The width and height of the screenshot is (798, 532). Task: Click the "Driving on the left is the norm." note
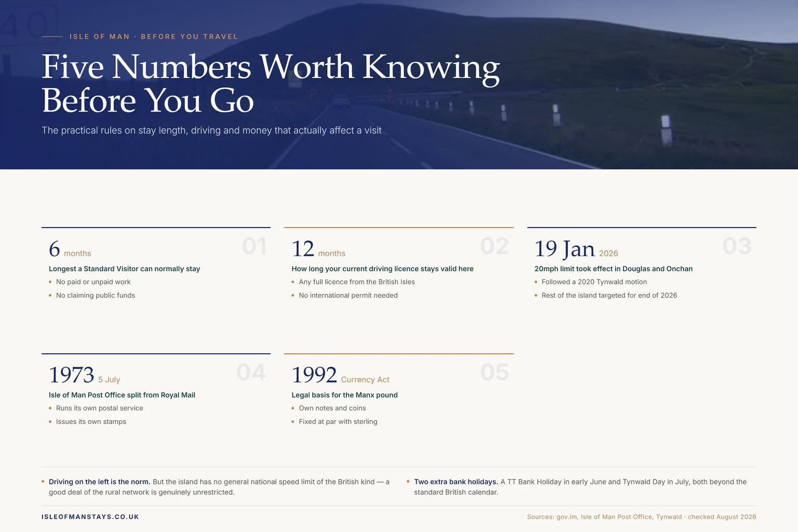219,487
